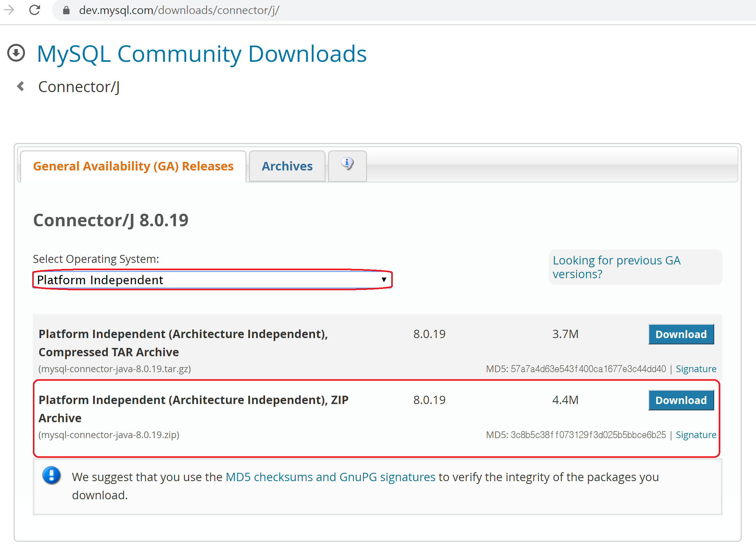Screen dimensions: 756x549
Task: Click the blue exclamation notice icon
Action: (51, 475)
